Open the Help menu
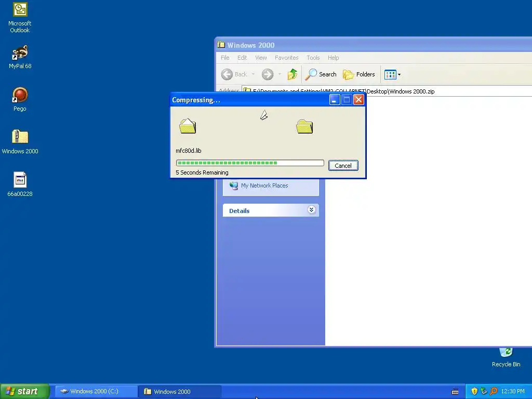532x399 pixels. 333,58
